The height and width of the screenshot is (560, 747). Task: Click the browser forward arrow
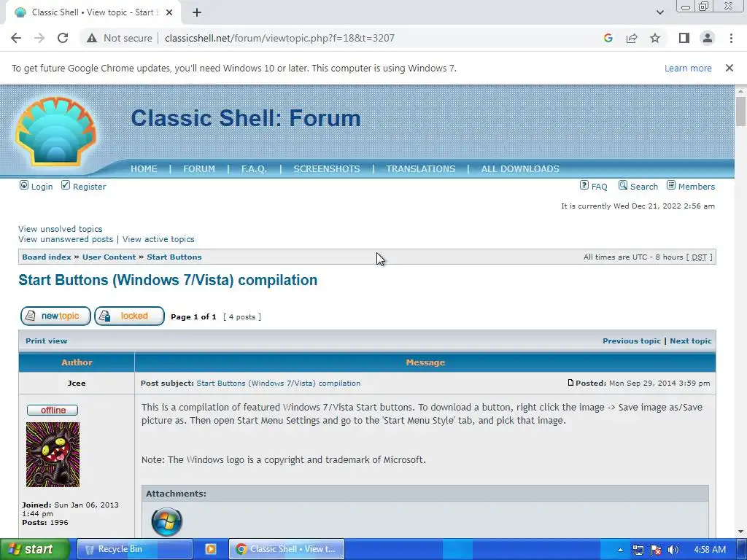[39, 38]
